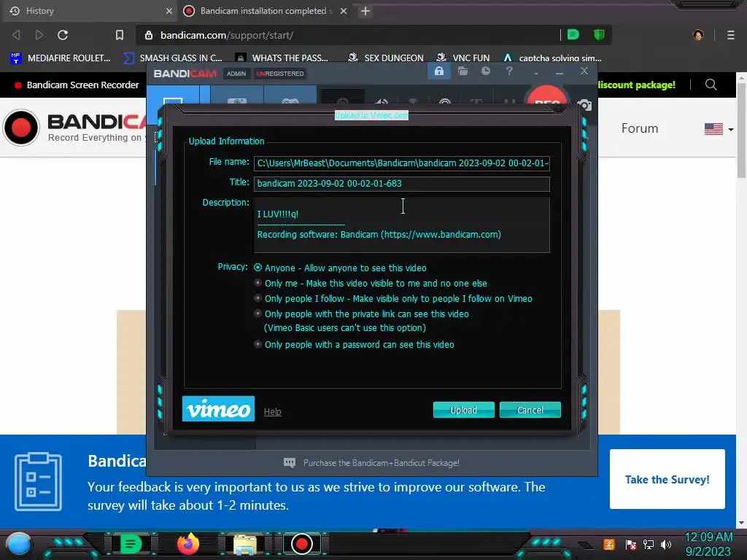Select Only people I follow option
The width and height of the screenshot is (747, 560).
pos(258,298)
